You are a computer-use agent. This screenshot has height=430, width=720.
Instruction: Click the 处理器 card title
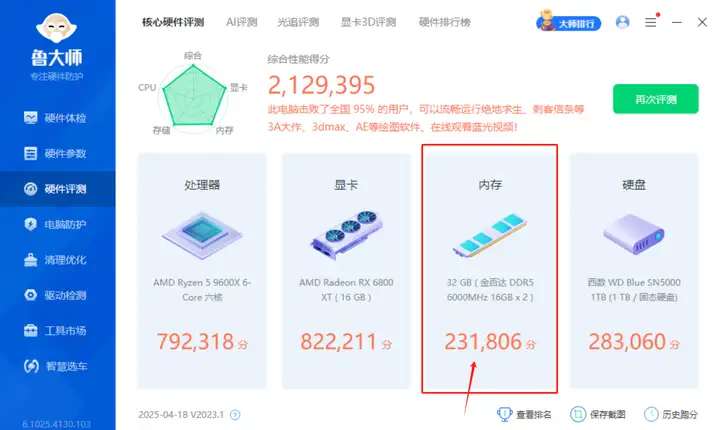202,185
